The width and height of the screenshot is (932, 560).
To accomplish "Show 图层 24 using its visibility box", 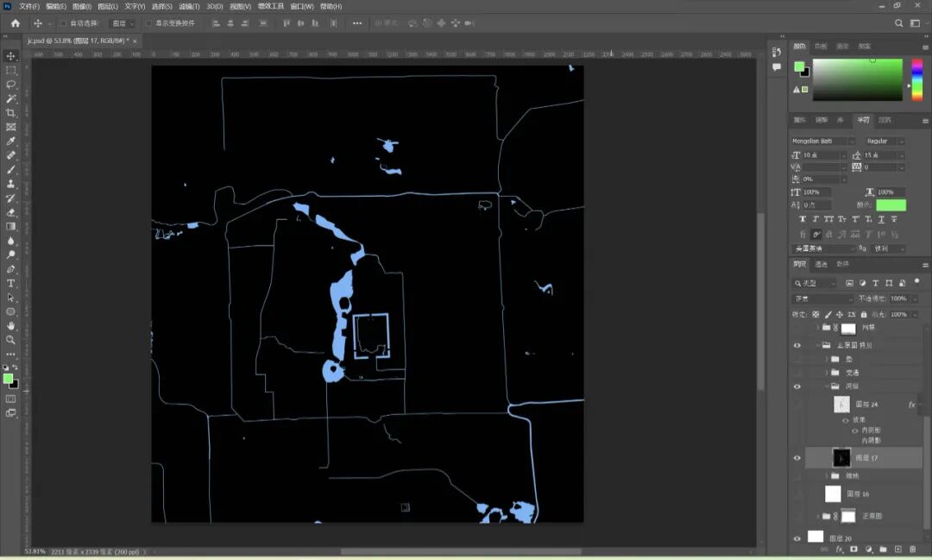I will [x=797, y=405].
